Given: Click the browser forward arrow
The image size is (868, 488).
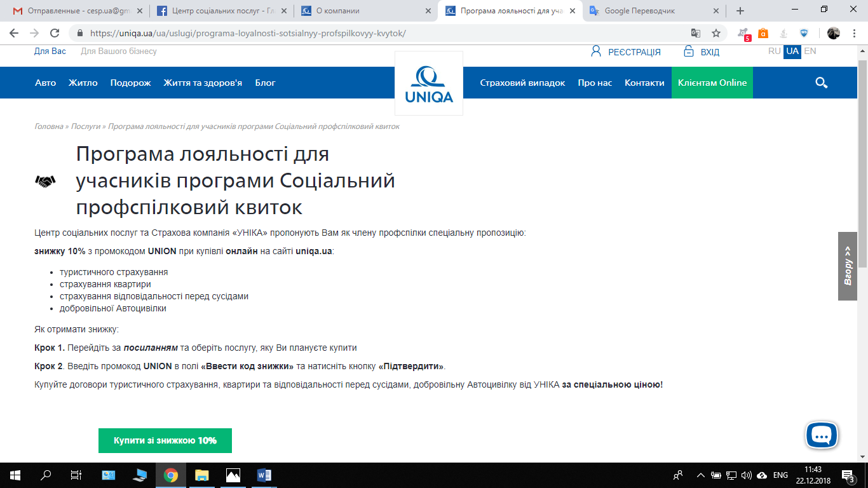Looking at the screenshot, I should click(34, 33).
